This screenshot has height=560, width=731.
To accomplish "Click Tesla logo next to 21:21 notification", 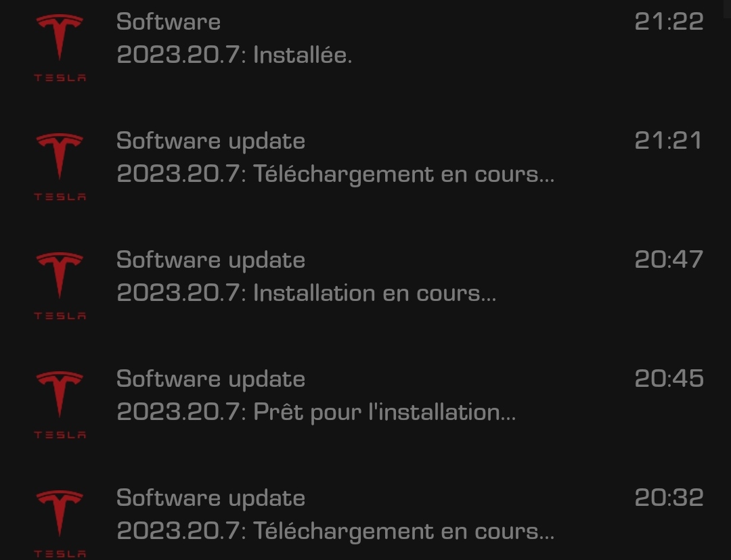I will [x=60, y=167].
